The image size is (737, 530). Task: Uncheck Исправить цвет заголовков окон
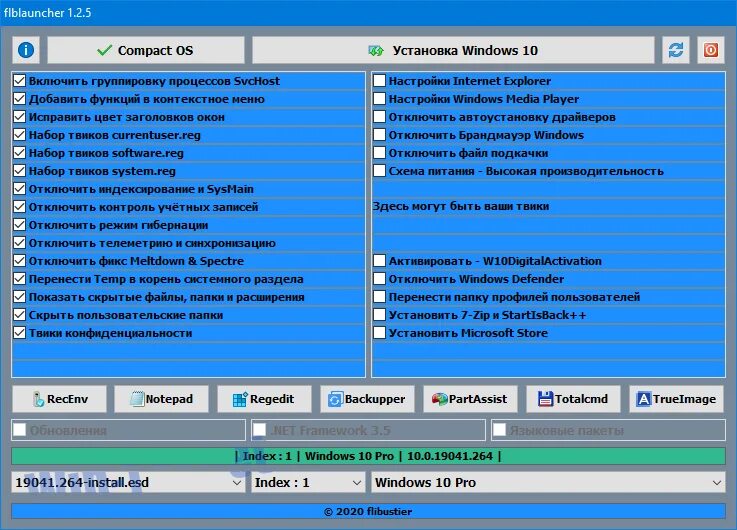click(19, 117)
